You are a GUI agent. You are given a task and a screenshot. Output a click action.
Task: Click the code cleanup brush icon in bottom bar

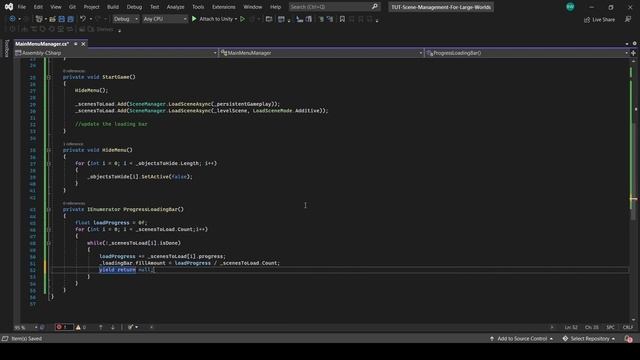[x=131, y=327]
